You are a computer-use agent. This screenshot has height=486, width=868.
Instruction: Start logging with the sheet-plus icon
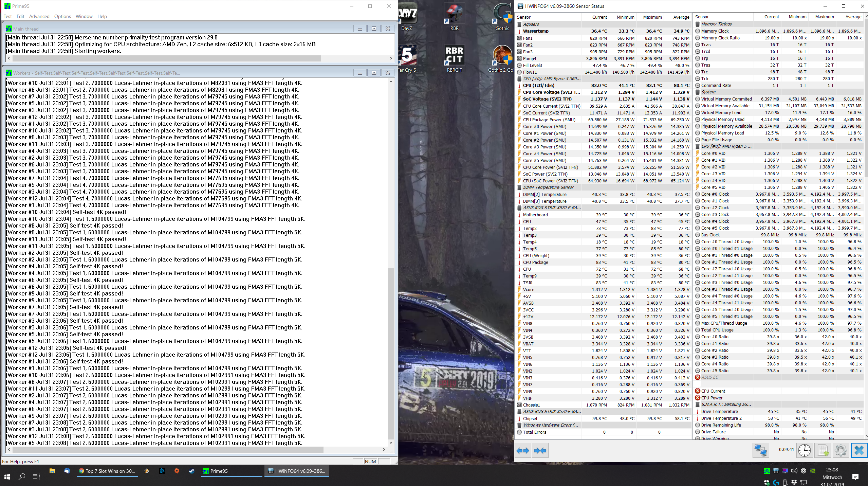823,450
